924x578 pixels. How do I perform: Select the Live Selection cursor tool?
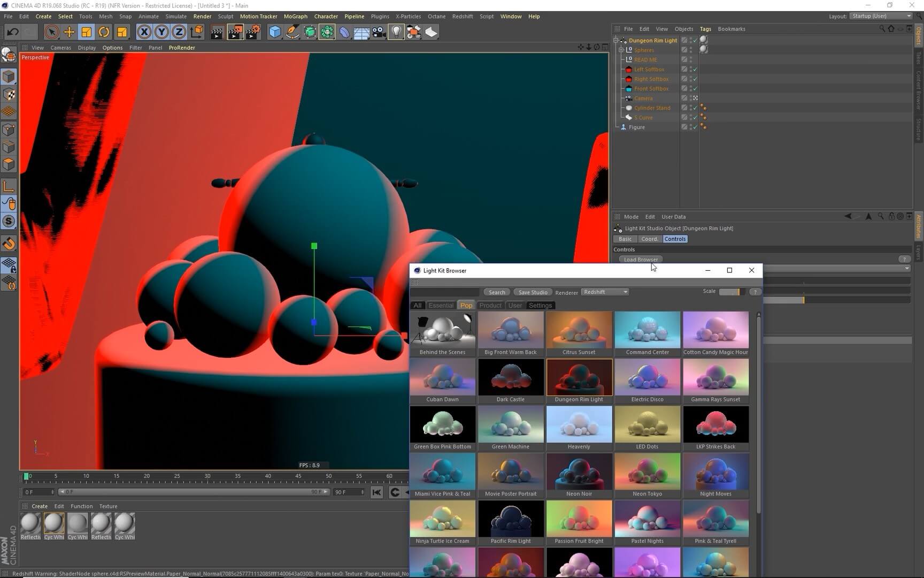(51, 32)
